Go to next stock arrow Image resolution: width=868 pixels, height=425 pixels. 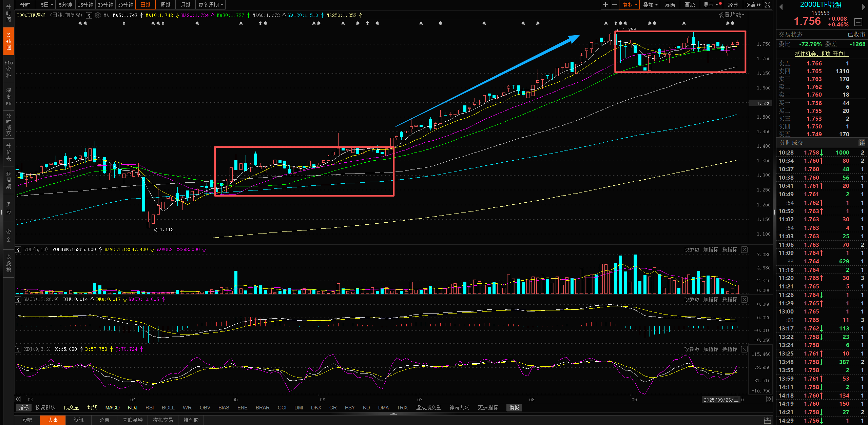tap(864, 7)
